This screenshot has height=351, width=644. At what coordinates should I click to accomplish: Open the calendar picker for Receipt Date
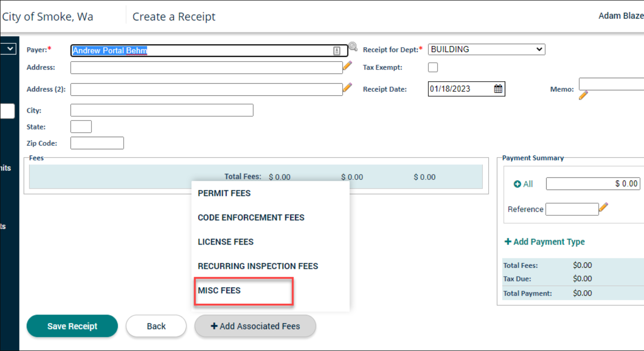[498, 89]
